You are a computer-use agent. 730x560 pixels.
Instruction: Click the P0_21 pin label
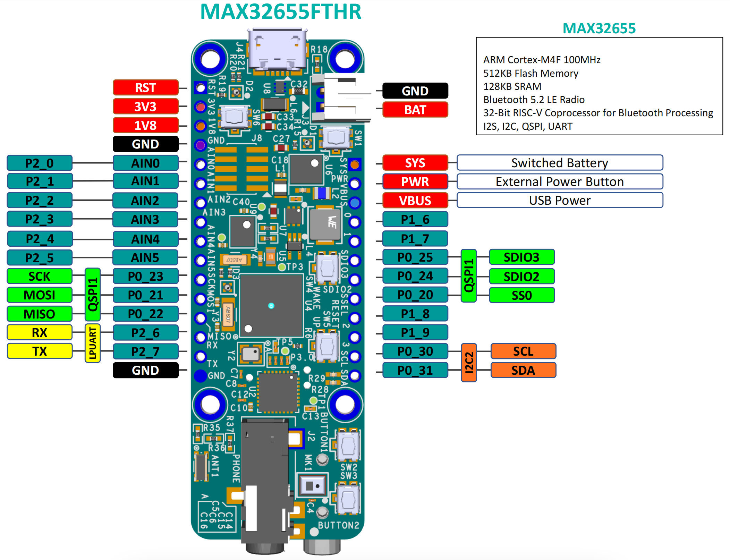click(x=145, y=295)
